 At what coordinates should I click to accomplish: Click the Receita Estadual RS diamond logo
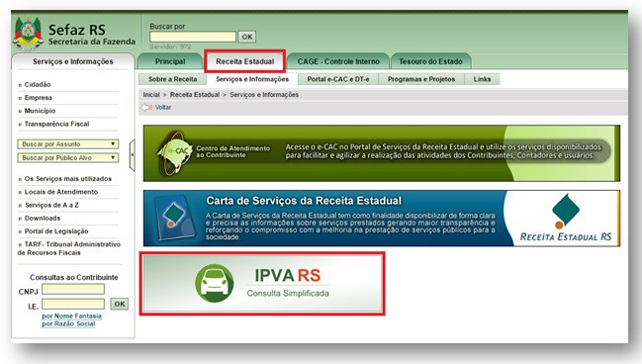click(566, 211)
